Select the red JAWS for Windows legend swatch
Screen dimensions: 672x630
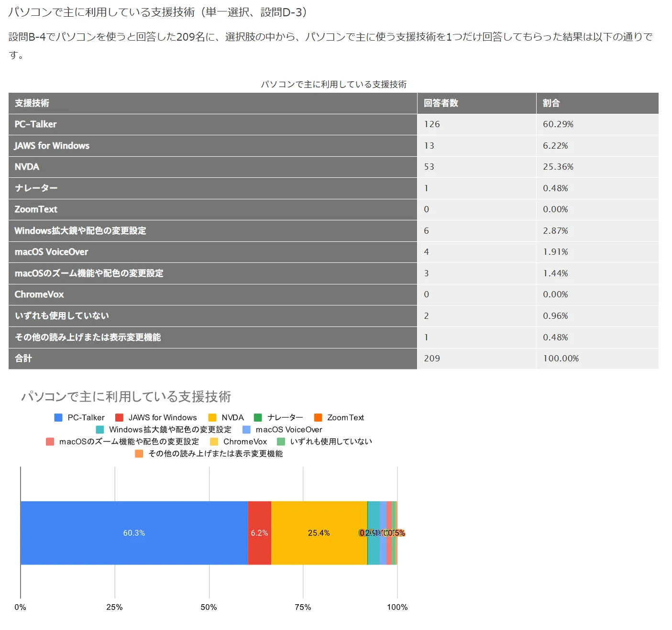click(120, 418)
